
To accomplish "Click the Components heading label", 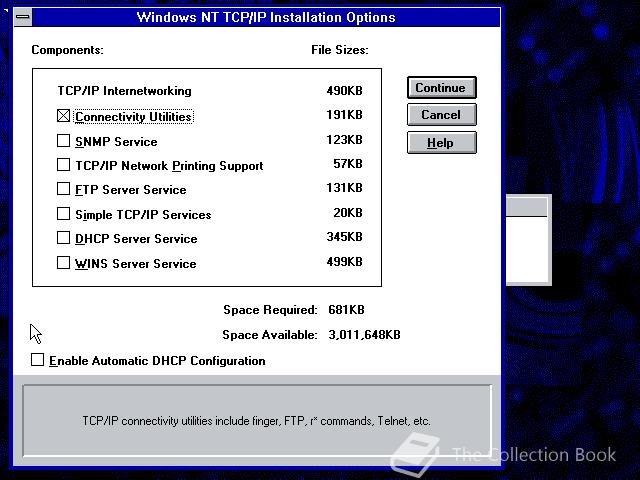I will [x=67, y=50].
